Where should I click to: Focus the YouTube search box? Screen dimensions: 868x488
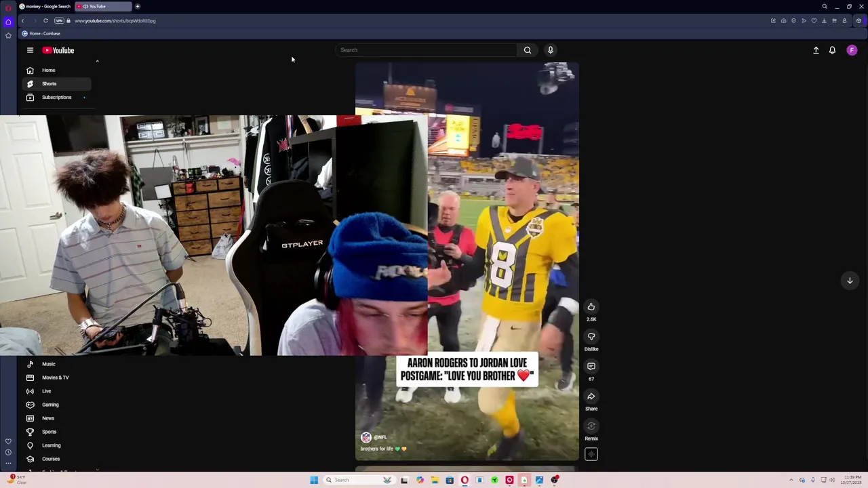[x=426, y=49]
